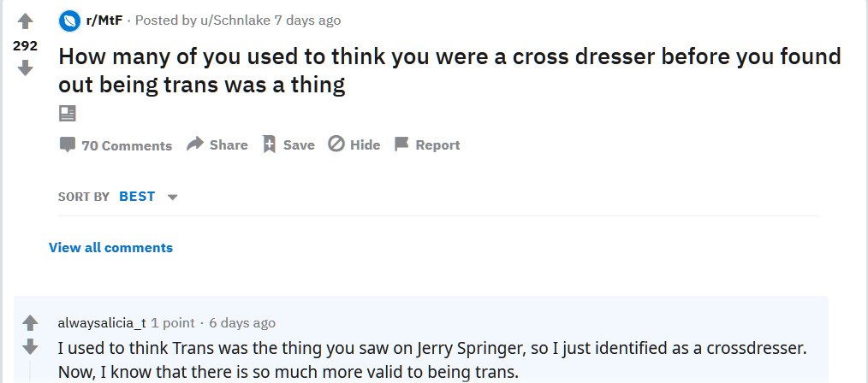Downvote the post by u/Schnlake
The width and height of the screenshot is (868, 383).
pyautogui.click(x=26, y=68)
